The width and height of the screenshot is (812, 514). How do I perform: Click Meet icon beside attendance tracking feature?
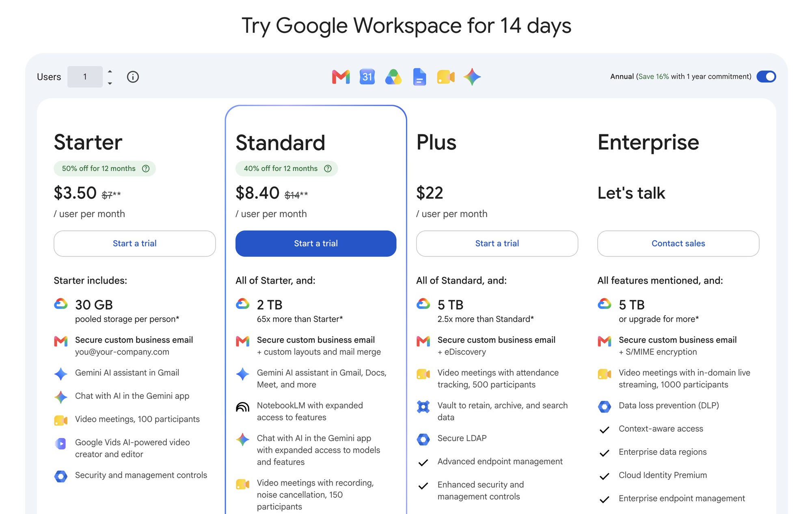click(x=423, y=374)
